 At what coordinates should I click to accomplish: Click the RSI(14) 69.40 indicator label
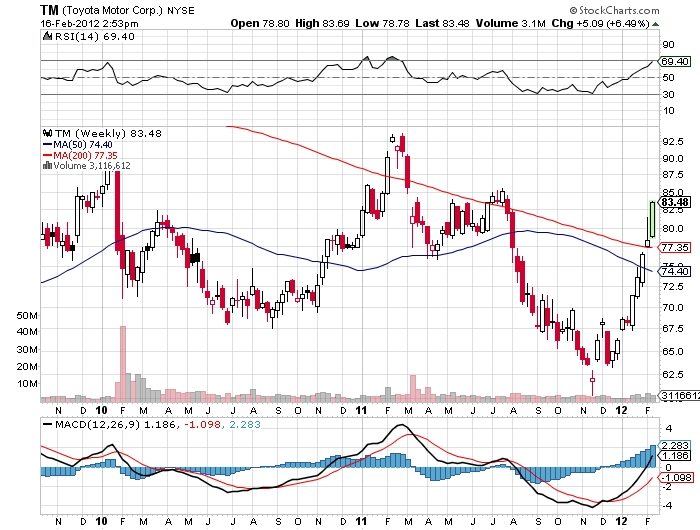(95, 36)
